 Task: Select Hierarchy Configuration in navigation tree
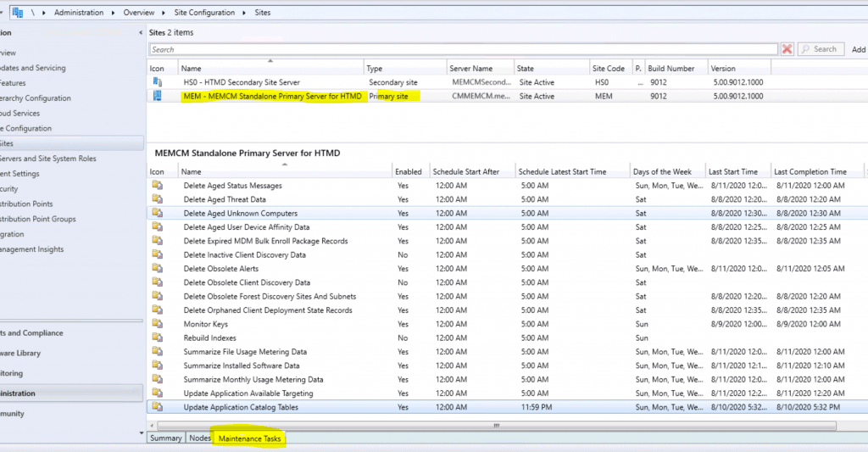pyautogui.click(x=36, y=98)
